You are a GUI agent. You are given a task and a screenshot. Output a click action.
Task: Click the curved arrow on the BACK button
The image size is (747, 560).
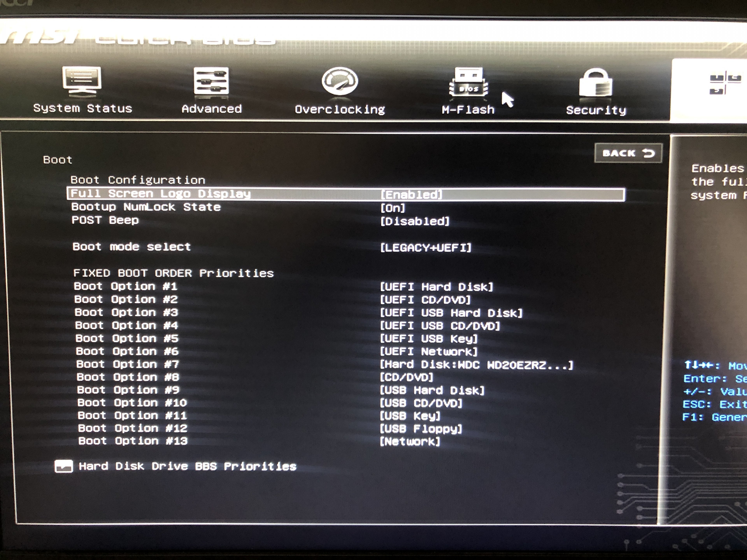point(649,153)
